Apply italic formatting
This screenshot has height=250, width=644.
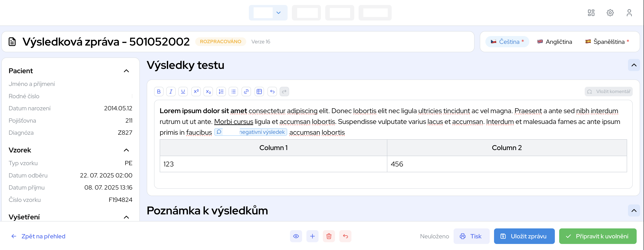[171, 92]
